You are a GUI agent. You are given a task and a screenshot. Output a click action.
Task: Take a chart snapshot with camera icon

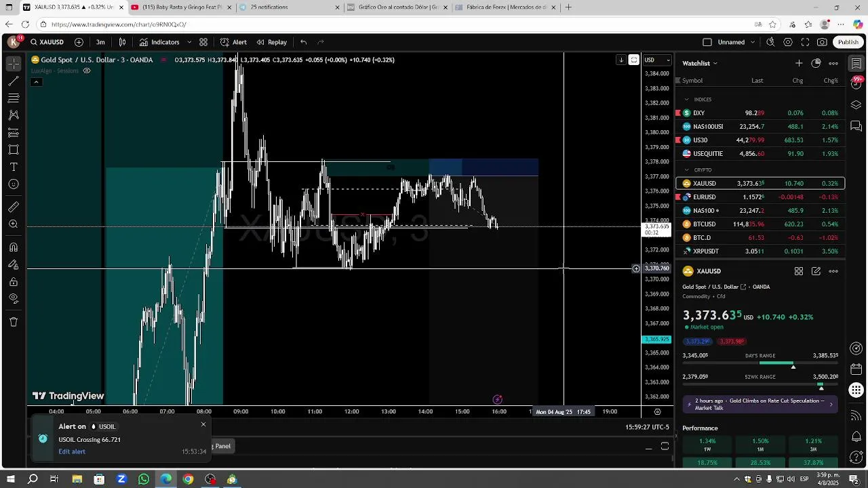[822, 42]
